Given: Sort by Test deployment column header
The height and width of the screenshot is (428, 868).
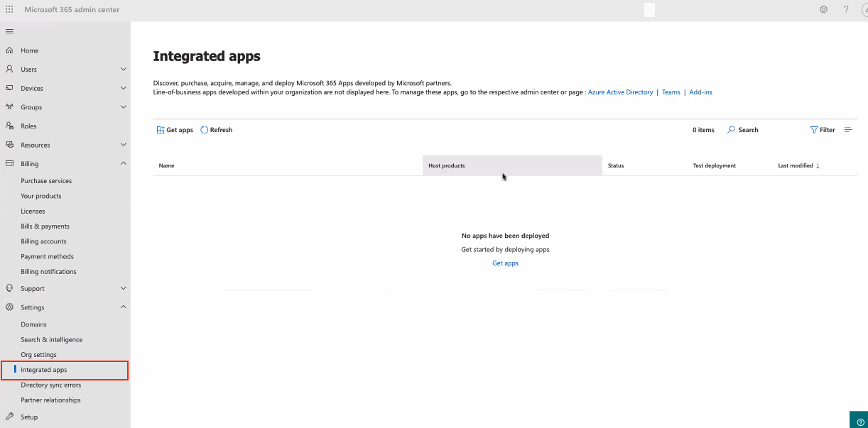Looking at the screenshot, I should tap(715, 165).
